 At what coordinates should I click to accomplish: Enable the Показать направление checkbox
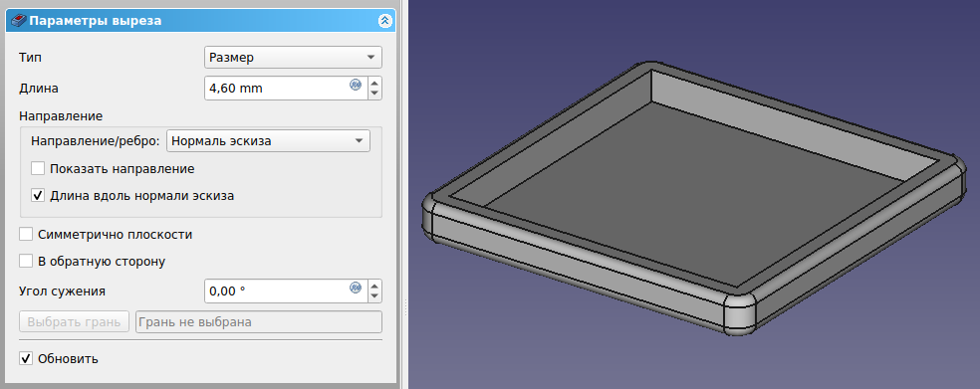(x=39, y=168)
